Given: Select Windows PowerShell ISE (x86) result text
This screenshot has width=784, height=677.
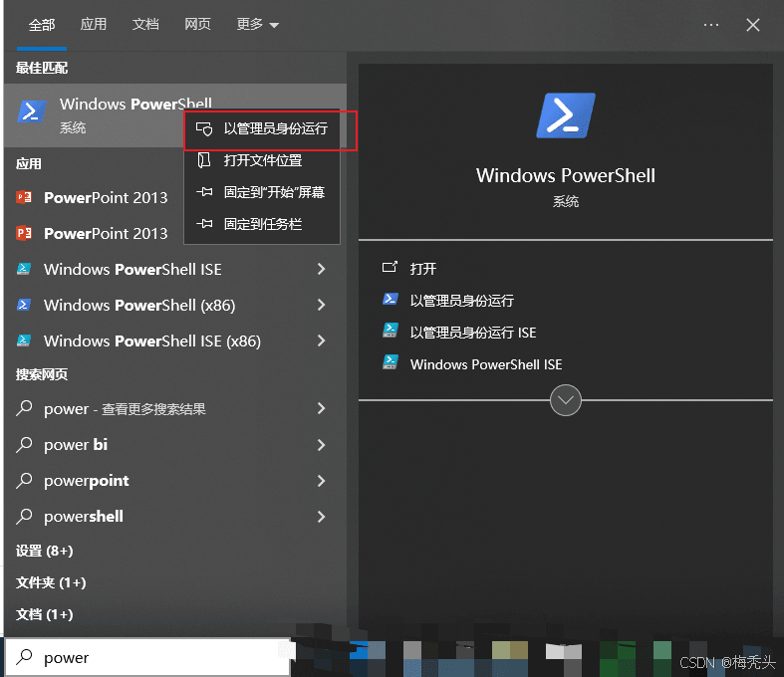Looking at the screenshot, I should 152,341.
